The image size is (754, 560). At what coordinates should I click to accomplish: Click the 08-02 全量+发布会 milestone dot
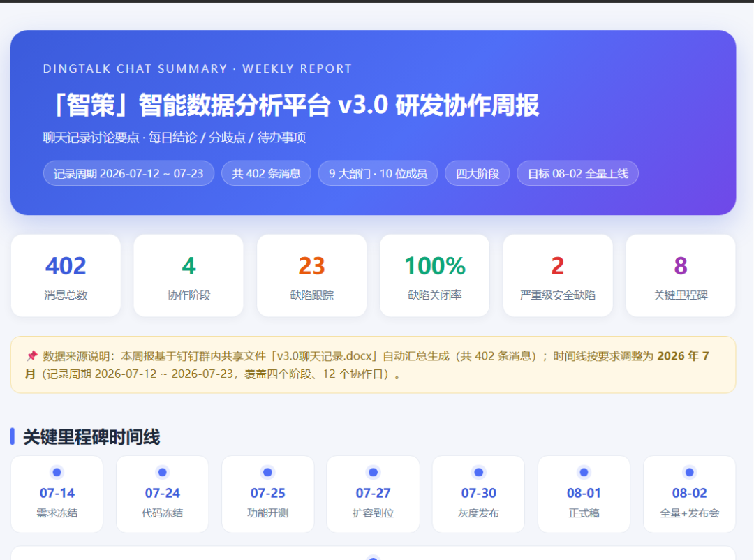coord(690,473)
